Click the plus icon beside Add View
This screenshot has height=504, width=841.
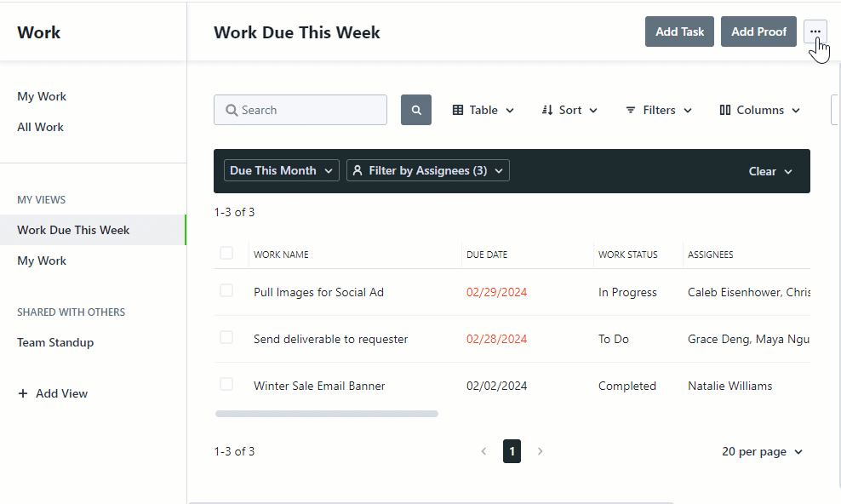[x=23, y=393]
